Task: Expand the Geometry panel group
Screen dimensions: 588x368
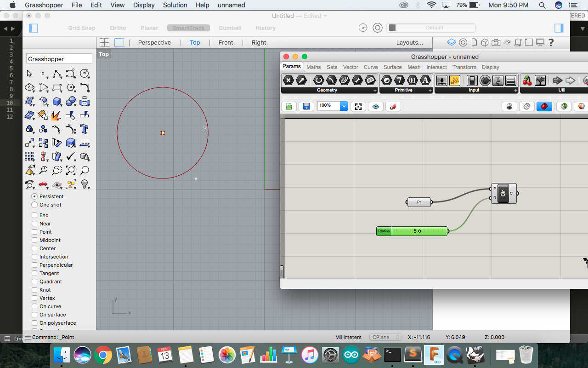Action: [375, 91]
